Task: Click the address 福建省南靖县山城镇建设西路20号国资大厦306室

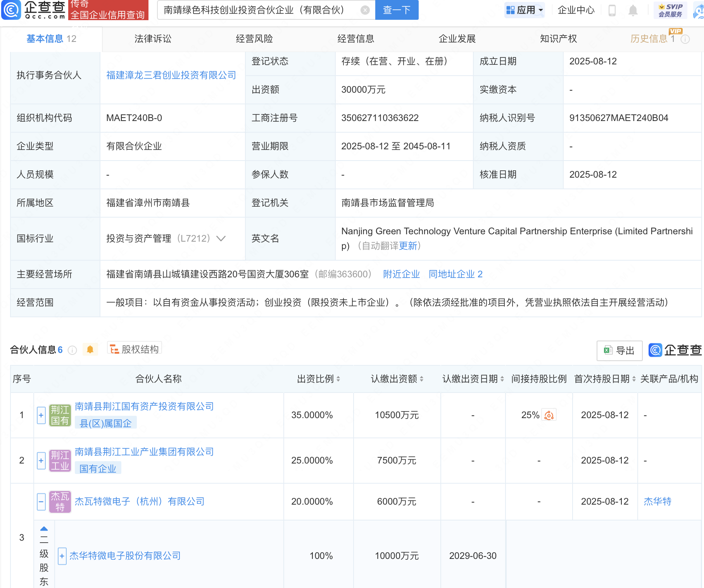Action: pos(207,274)
